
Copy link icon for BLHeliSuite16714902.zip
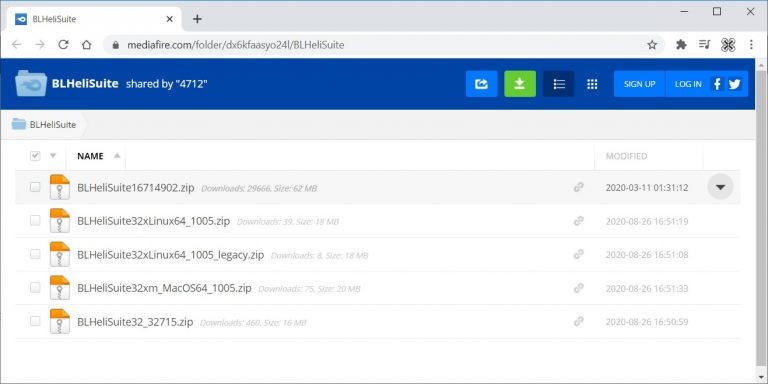click(578, 187)
